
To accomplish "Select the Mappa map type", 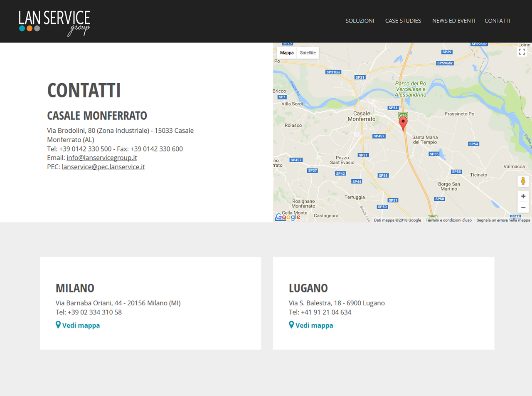I will [287, 53].
